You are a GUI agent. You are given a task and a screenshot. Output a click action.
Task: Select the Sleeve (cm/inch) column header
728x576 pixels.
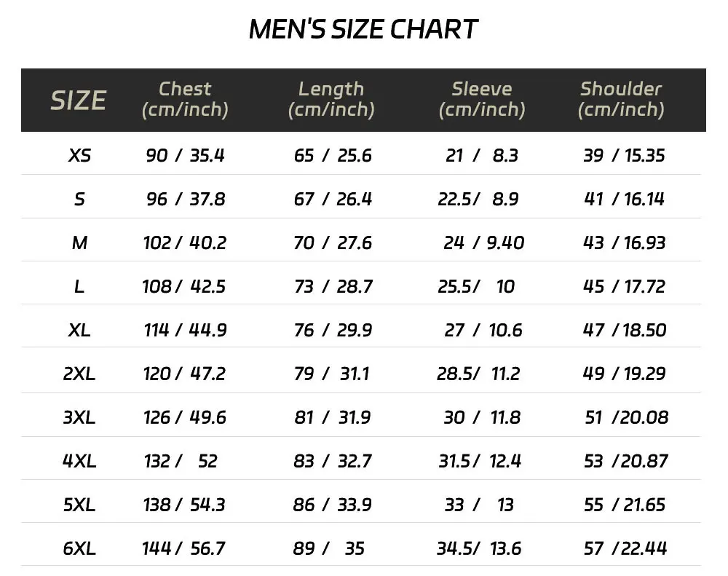pyautogui.click(x=481, y=99)
